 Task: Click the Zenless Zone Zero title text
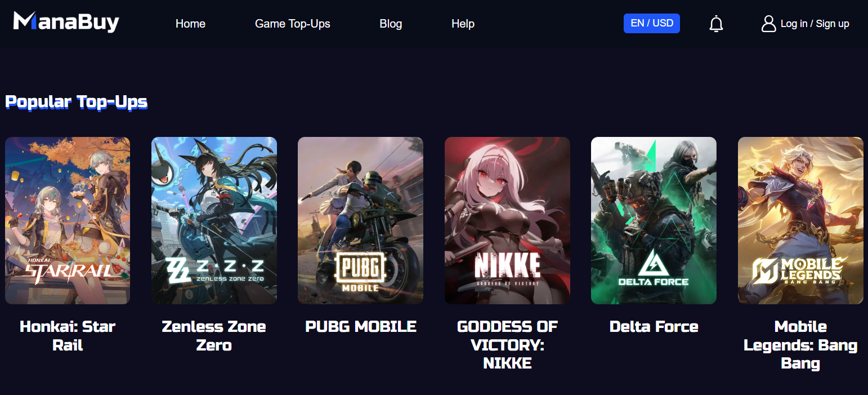click(214, 336)
